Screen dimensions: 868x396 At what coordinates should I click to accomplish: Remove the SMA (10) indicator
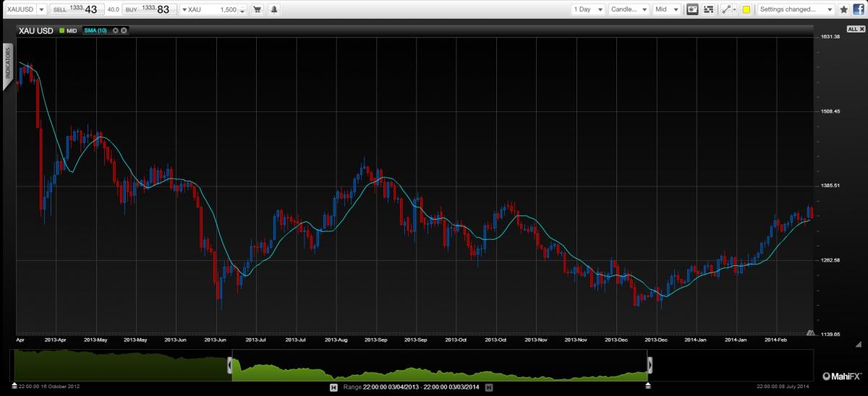coord(124,30)
